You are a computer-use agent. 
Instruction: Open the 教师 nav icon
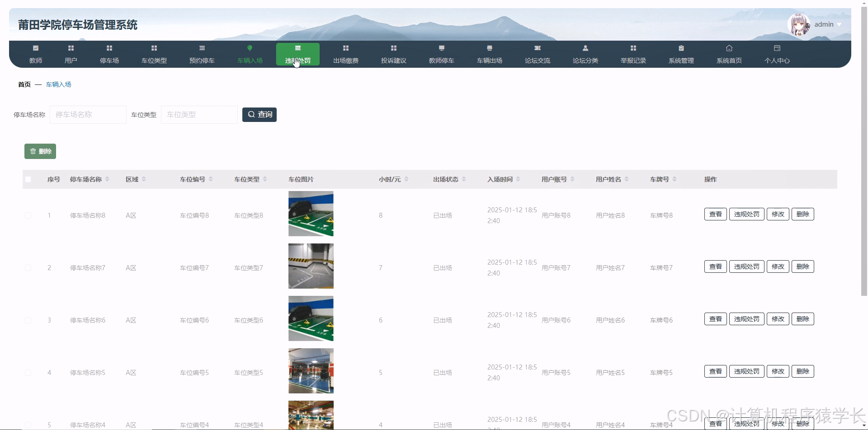click(36, 48)
